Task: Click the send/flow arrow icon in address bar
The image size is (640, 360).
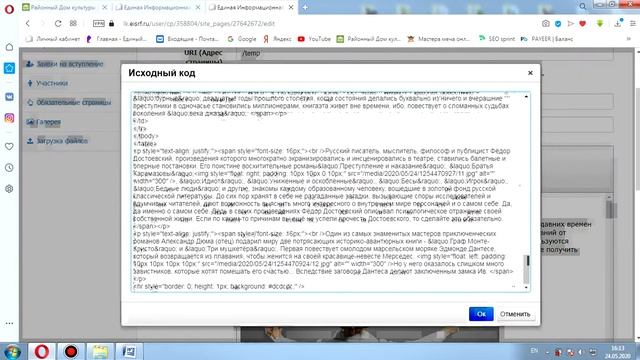Action: click(570, 24)
